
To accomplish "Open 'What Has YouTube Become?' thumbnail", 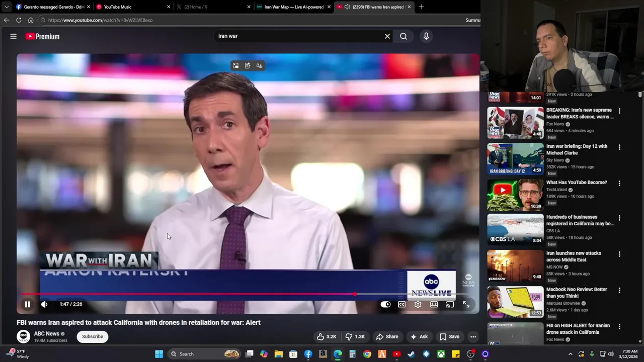I will (x=515, y=195).
